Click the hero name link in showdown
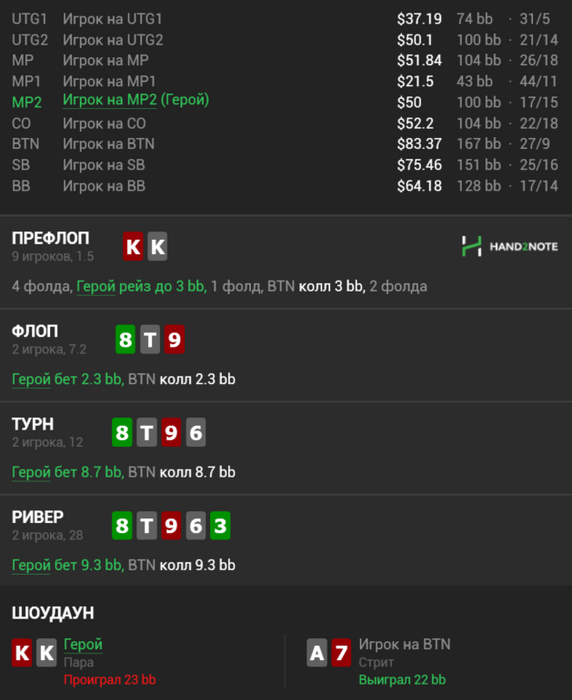Image resolution: width=572 pixels, height=700 pixels. click(83, 644)
